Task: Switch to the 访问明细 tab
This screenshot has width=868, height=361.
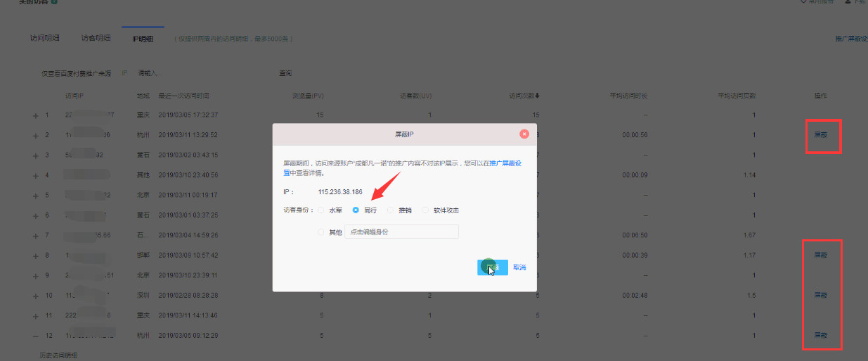Action: click(x=44, y=38)
